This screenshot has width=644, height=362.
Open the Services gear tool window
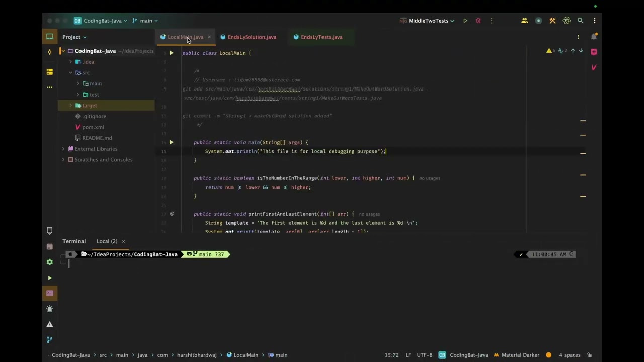49,262
